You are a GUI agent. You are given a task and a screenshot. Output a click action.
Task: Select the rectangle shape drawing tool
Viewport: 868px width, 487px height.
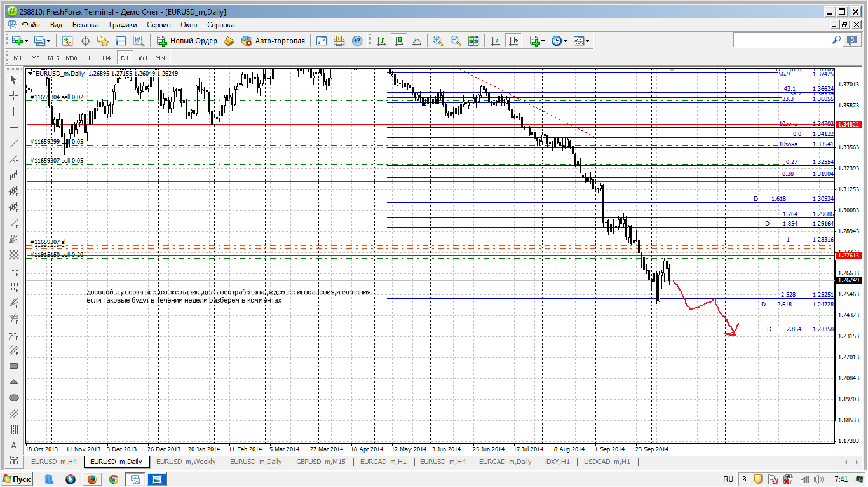pyautogui.click(x=13, y=366)
